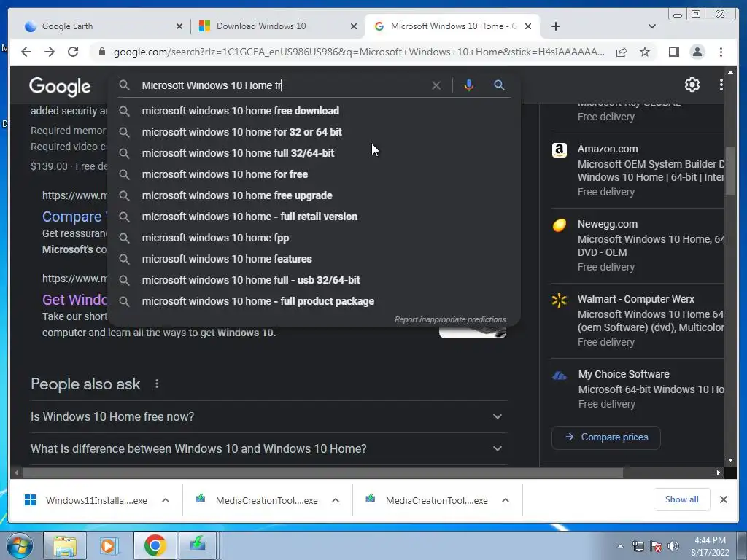Open Google quick settings gear
Viewport: 747px width, 560px height.
(x=692, y=85)
